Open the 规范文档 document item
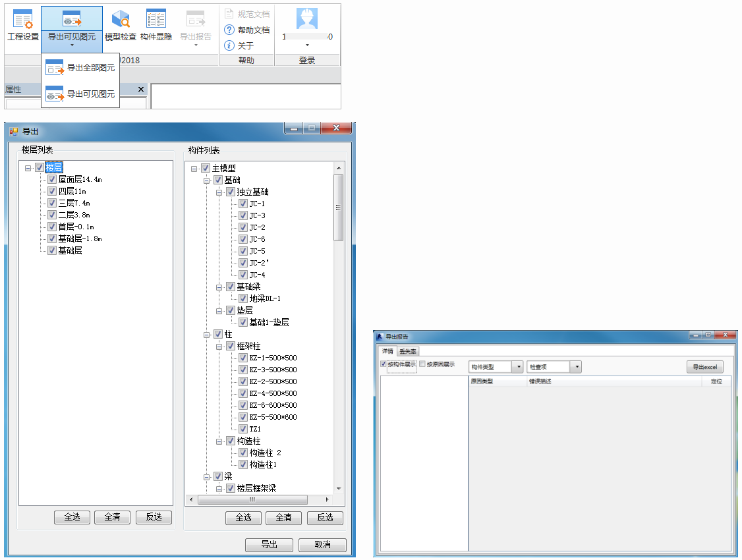 246,14
